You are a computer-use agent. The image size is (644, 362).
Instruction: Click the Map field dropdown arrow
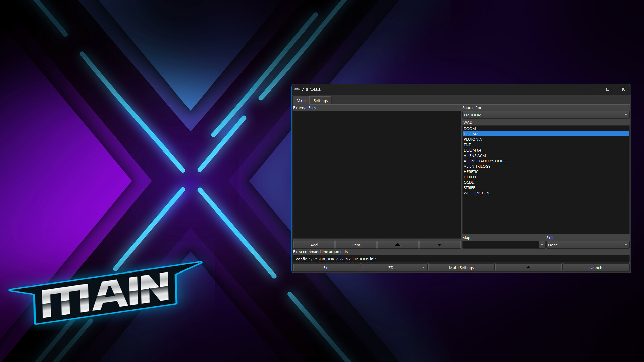click(x=542, y=245)
